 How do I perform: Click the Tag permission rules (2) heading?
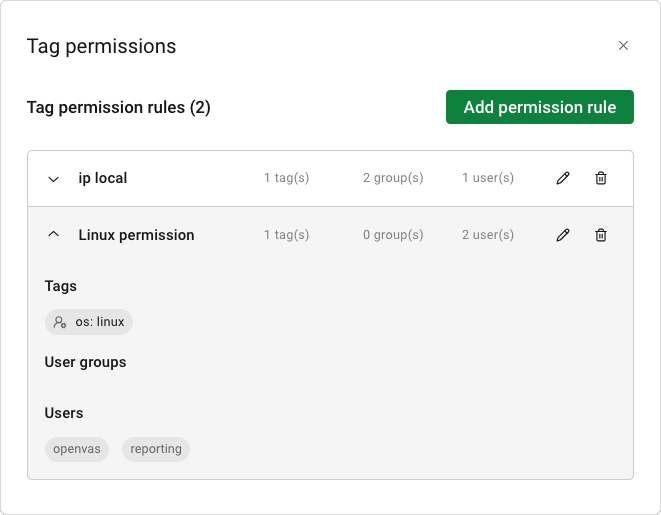[118, 107]
